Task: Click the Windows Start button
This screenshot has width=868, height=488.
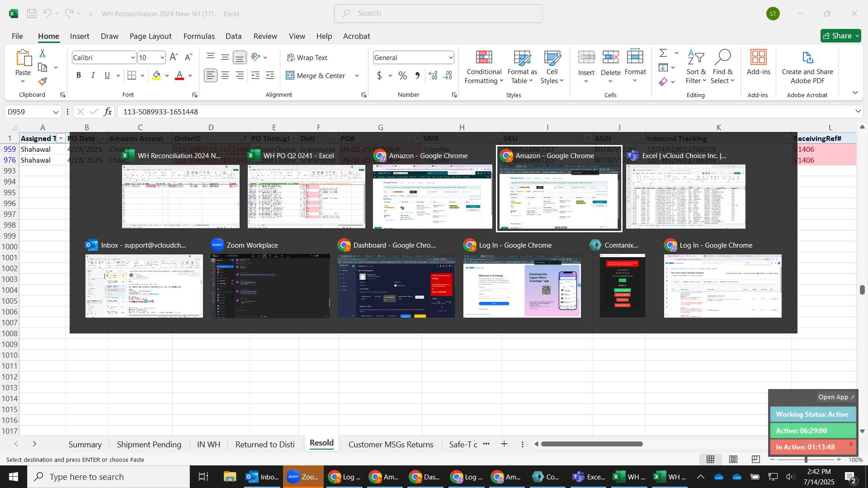Action: 14,477
